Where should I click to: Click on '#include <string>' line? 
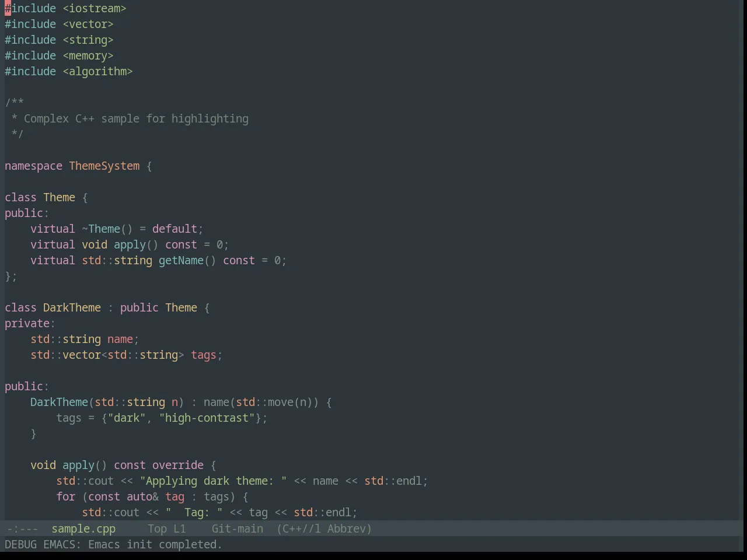[59, 40]
